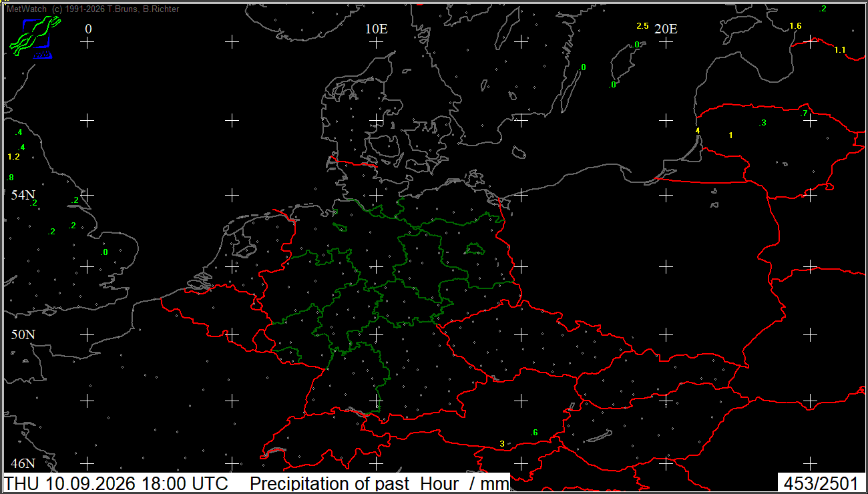The width and height of the screenshot is (868, 494).
Task: Select the green .3 station value
Action: 763,123
